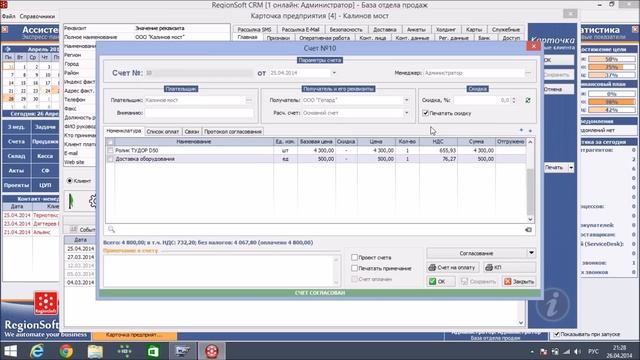Click the Касса button in assistant panel

[45, 156]
